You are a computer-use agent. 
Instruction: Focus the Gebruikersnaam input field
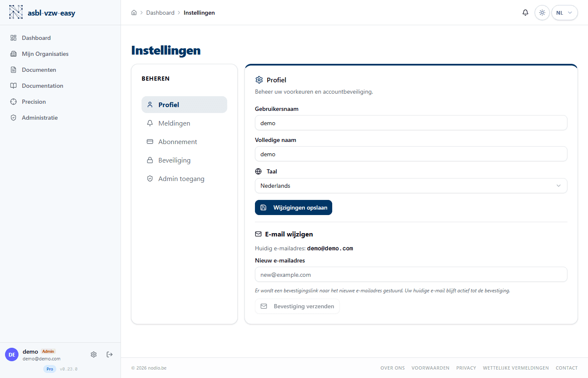411,123
